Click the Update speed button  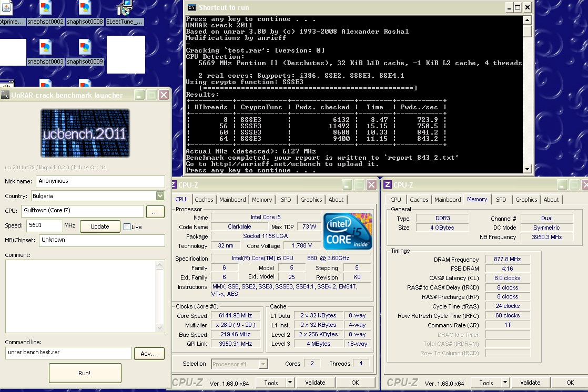click(x=100, y=226)
